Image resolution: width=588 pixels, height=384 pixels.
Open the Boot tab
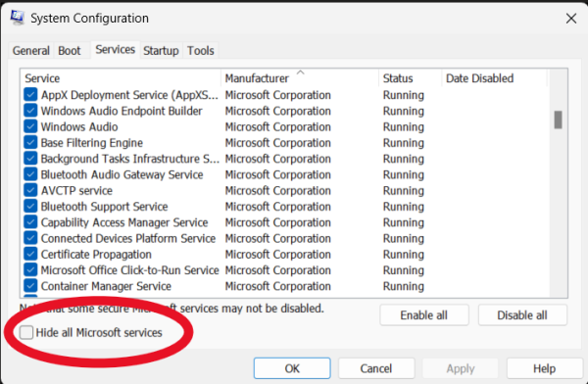click(x=69, y=51)
